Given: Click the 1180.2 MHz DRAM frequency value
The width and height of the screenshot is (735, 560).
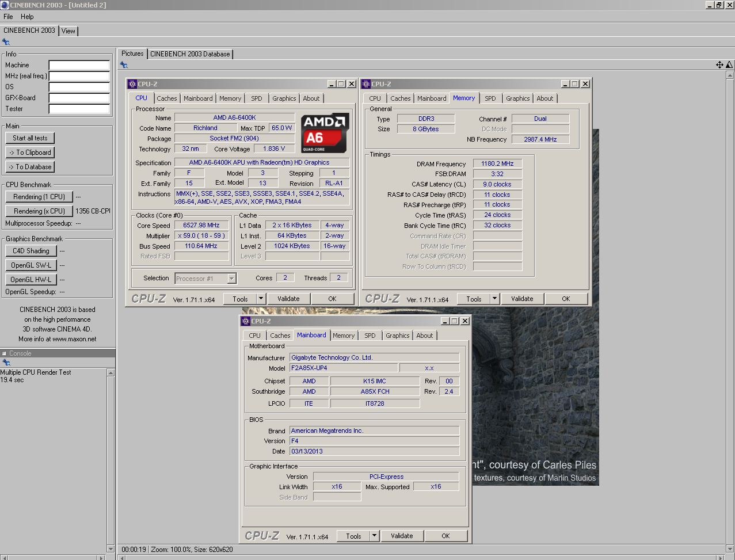Looking at the screenshot, I should [497, 164].
